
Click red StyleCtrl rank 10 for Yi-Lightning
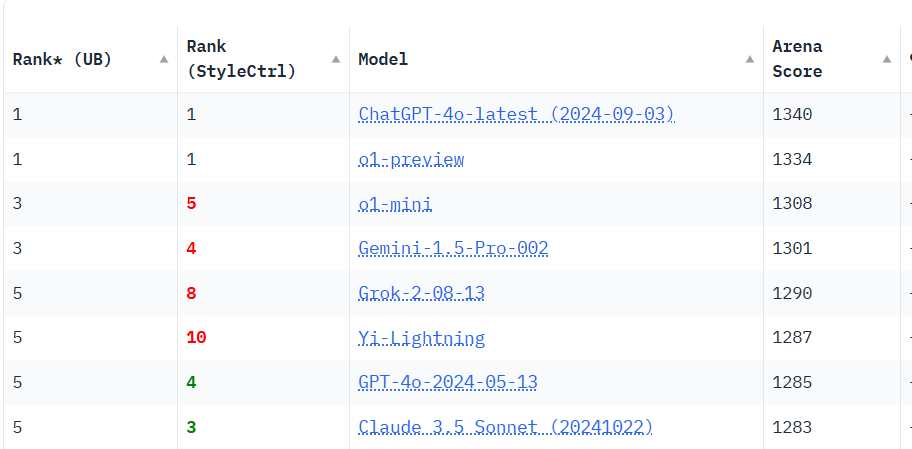point(196,338)
